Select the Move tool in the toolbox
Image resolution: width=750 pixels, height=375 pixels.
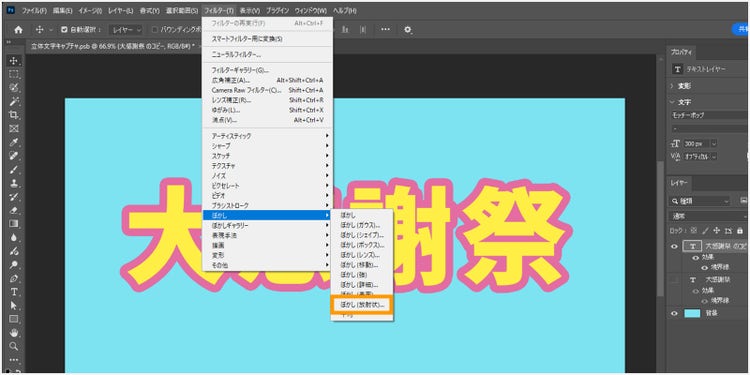coord(14,61)
